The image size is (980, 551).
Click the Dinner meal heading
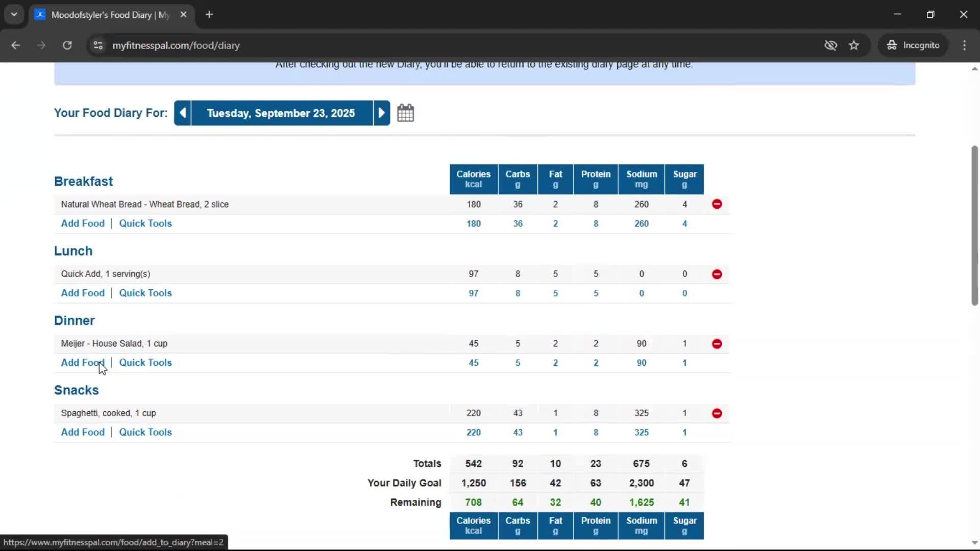coord(75,320)
